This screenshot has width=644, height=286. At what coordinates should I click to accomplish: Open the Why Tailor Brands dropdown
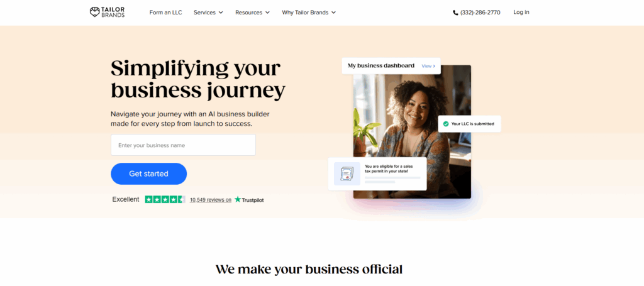[x=309, y=13]
